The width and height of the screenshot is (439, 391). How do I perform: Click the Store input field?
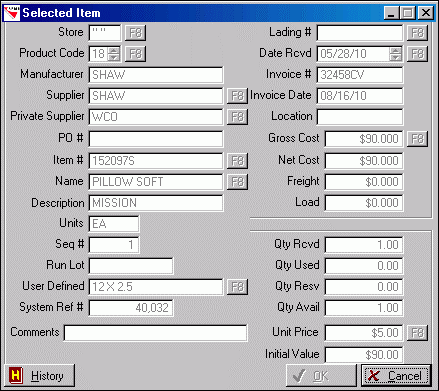(x=105, y=33)
